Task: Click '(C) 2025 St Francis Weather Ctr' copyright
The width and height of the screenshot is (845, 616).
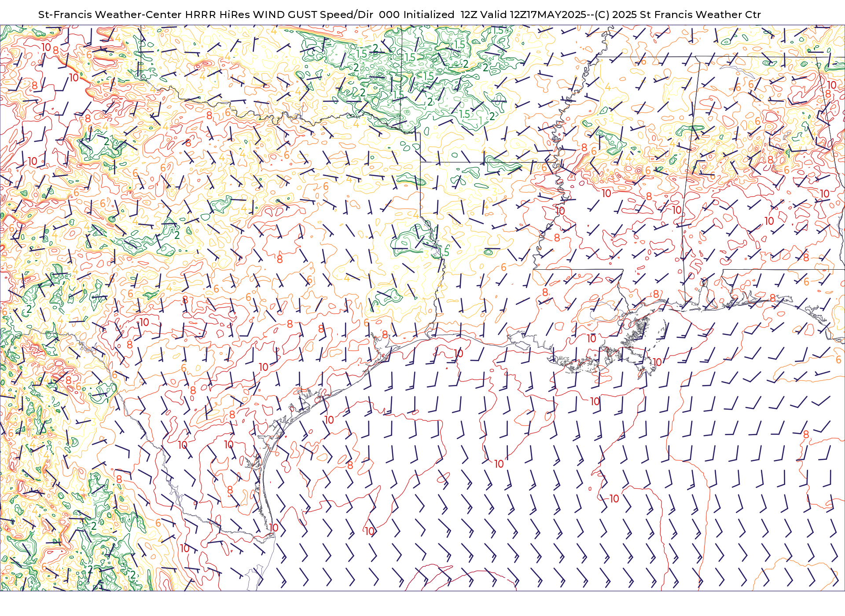Action: pos(678,15)
